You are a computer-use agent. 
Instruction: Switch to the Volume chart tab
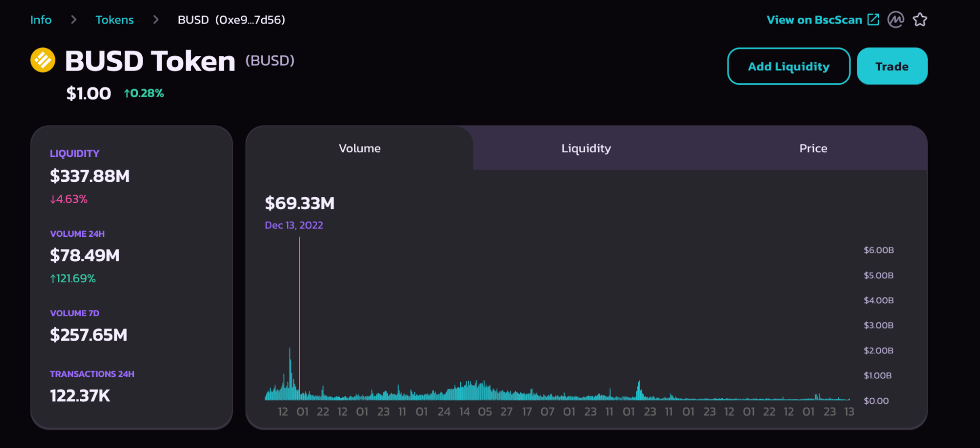(359, 148)
